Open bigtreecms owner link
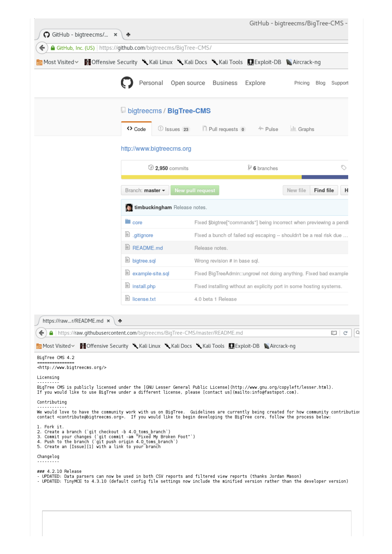Image resolution: width=392 pixels, height=554 pixels. coord(145,111)
